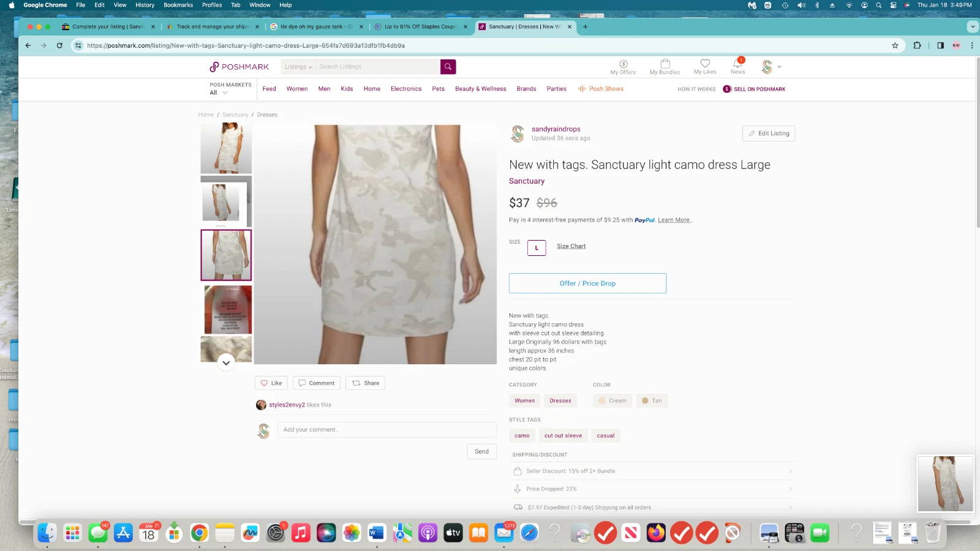Click the Poshmark logo
980x551 pixels.
click(x=239, y=67)
